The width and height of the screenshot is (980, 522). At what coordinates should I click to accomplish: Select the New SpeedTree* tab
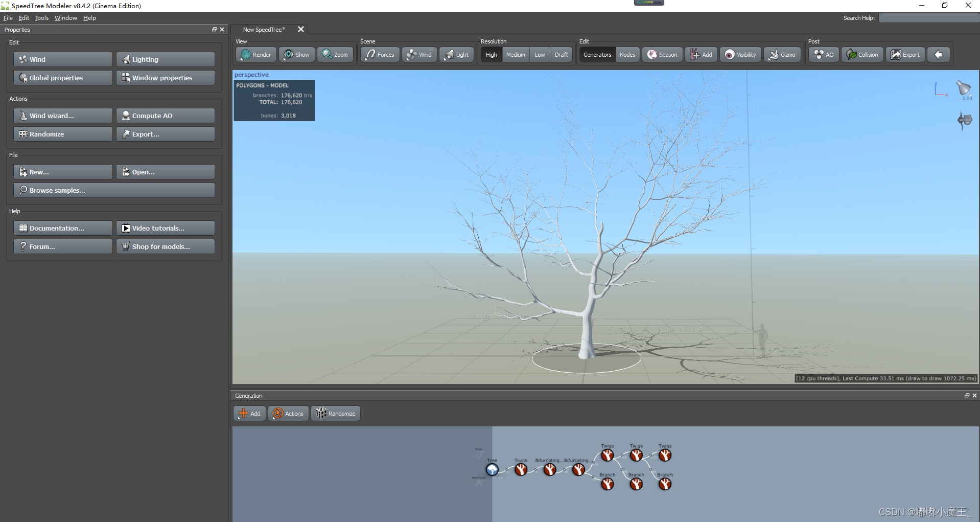coord(264,30)
